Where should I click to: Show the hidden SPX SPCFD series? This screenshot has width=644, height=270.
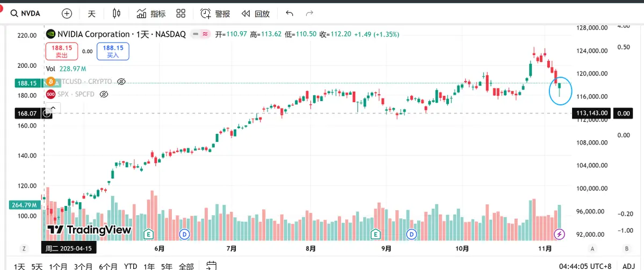tap(104, 94)
